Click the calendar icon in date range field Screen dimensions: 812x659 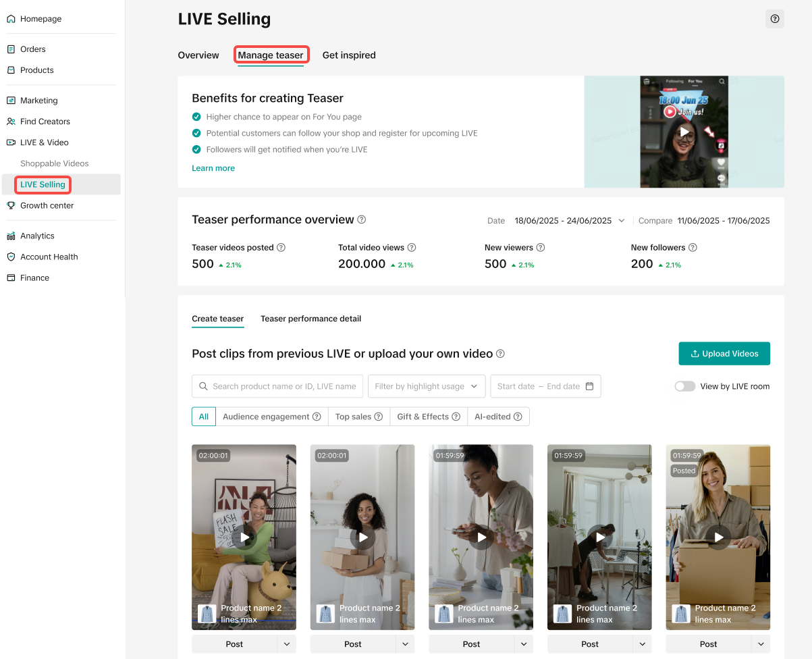click(x=589, y=386)
